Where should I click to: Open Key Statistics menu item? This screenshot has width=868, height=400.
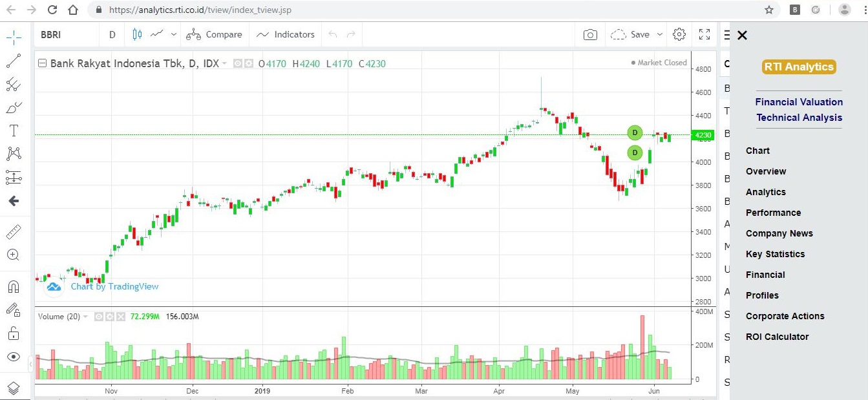click(x=776, y=254)
